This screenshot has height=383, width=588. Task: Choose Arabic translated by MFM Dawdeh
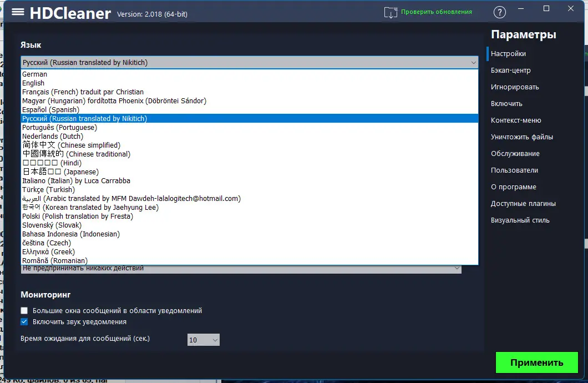(250, 199)
